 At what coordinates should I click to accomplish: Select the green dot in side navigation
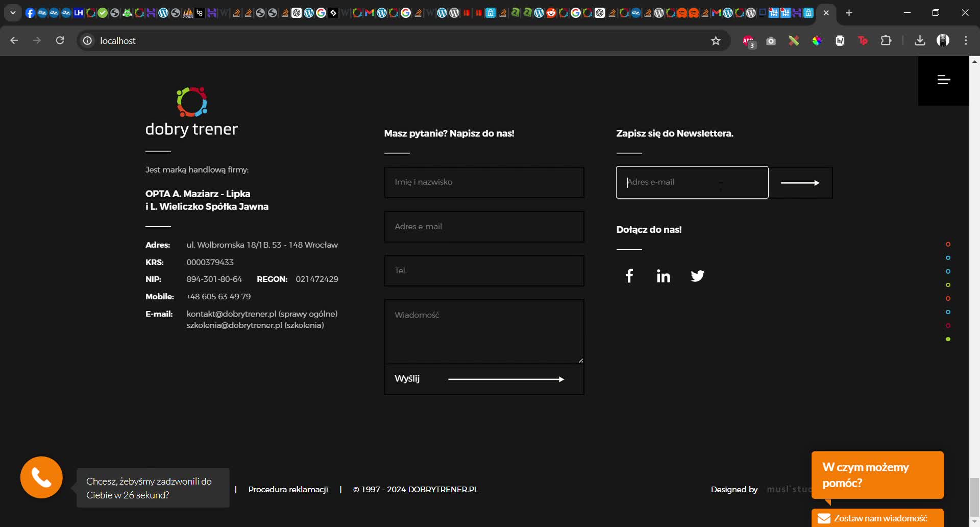coord(948,339)
